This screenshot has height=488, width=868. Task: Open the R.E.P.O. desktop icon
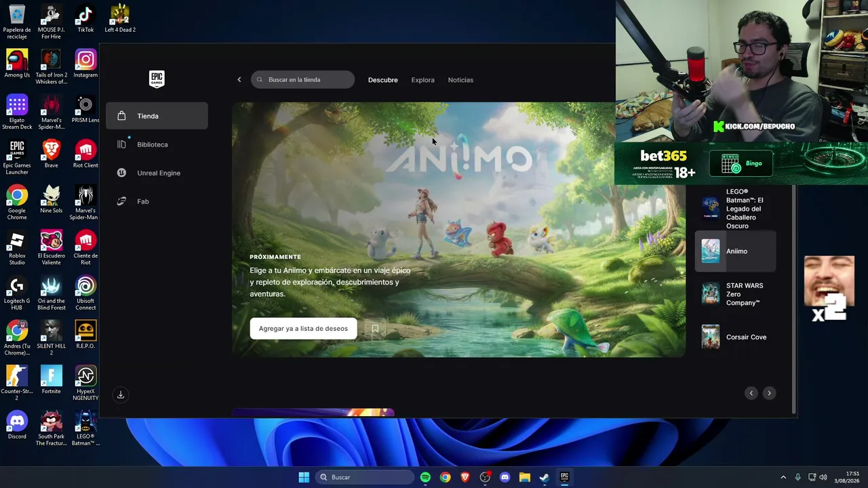[x=85, y=335]
